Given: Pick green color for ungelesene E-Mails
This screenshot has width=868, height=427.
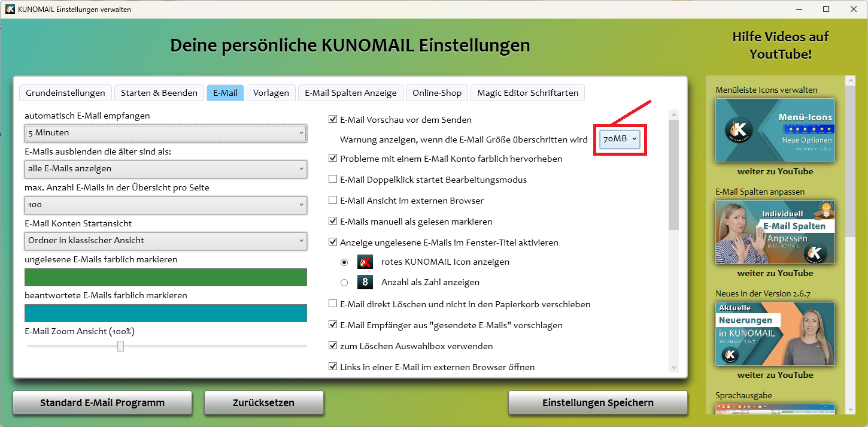Looking at the screenshot, I should coord(166,277).
